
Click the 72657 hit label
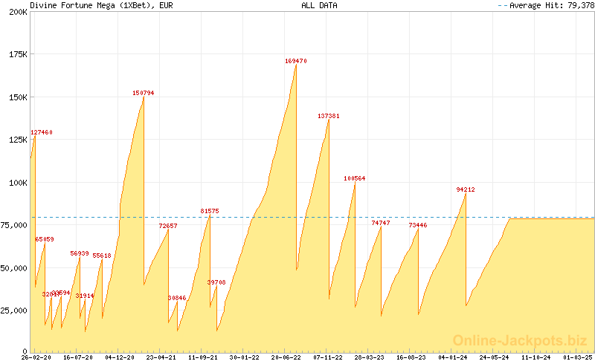click(168, 226)
